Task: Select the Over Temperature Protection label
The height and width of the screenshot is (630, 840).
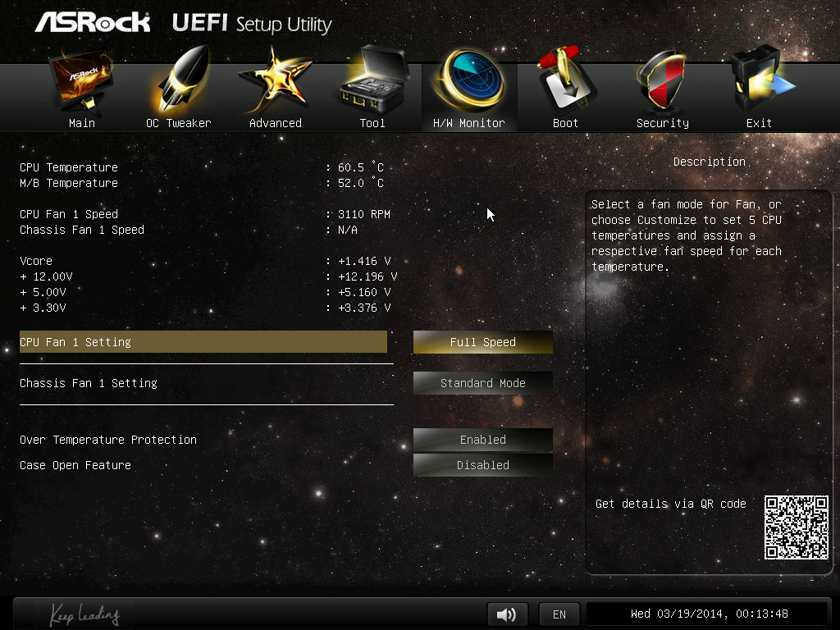Action: [108, 440]
